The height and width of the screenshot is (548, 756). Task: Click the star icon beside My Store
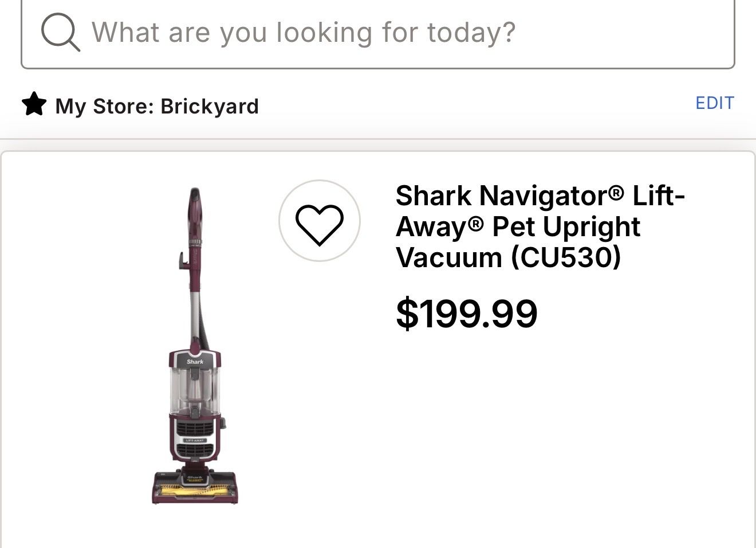coord(34,104)
